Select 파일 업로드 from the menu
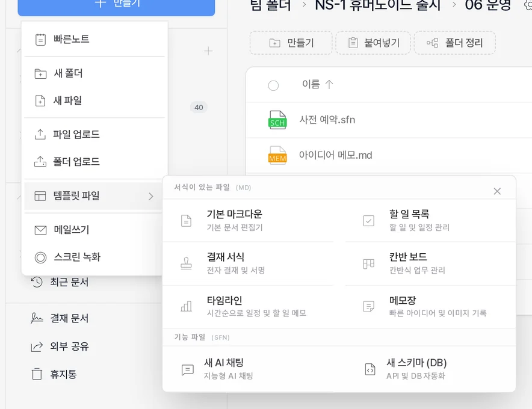Image resolution: width=532 pixels, height=409 pixels. point(94,134)
